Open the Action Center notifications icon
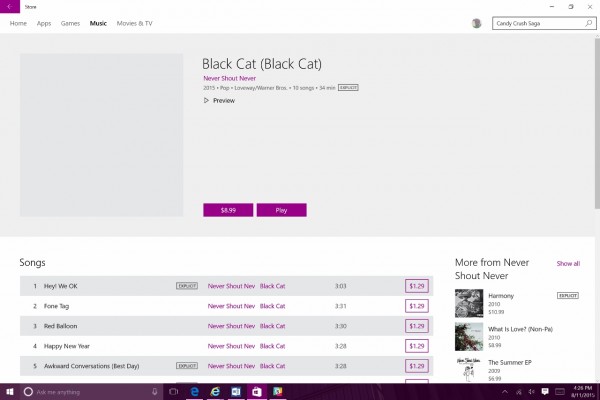The width and height of the screenshot is (600, 400). [545, 392]
